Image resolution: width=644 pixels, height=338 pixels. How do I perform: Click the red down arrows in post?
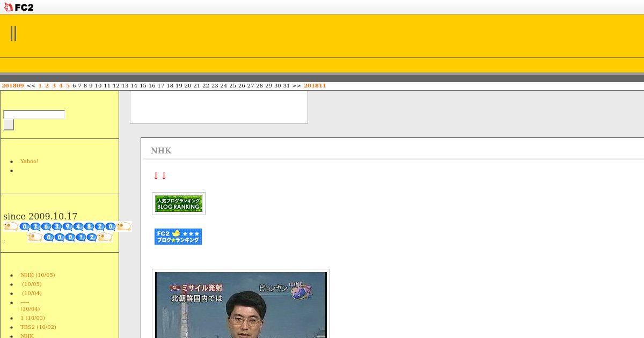(x=160, y=175)
